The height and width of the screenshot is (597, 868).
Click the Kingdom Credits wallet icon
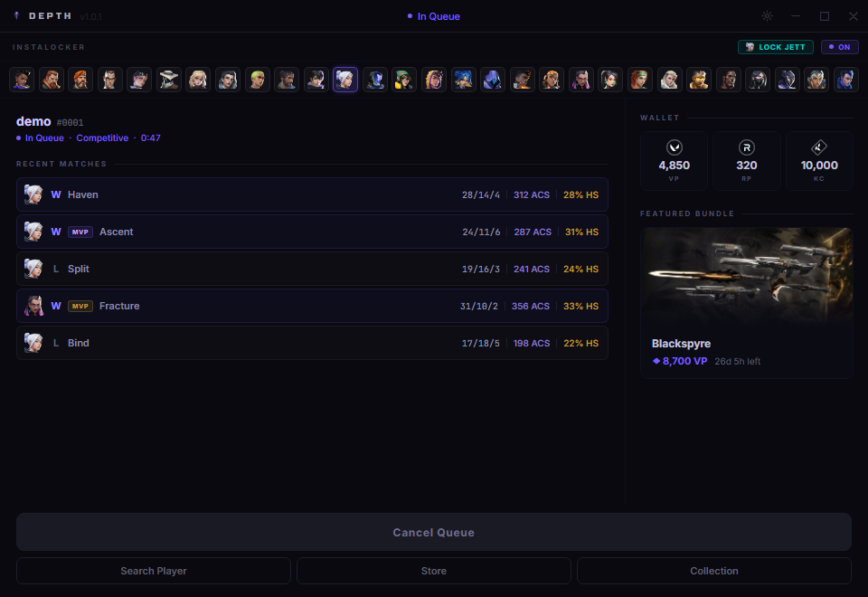pyautogui.click(x=819, y=147)
